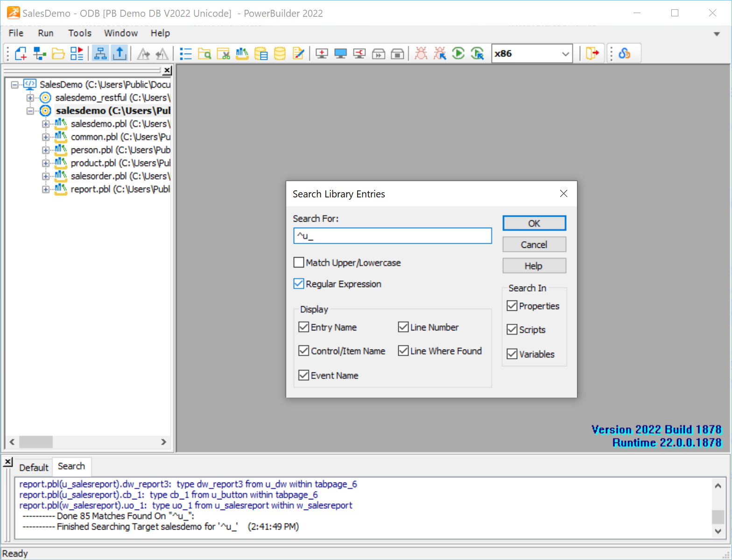
Task: Click the Exit door toolbar icon
Action: 592,54
